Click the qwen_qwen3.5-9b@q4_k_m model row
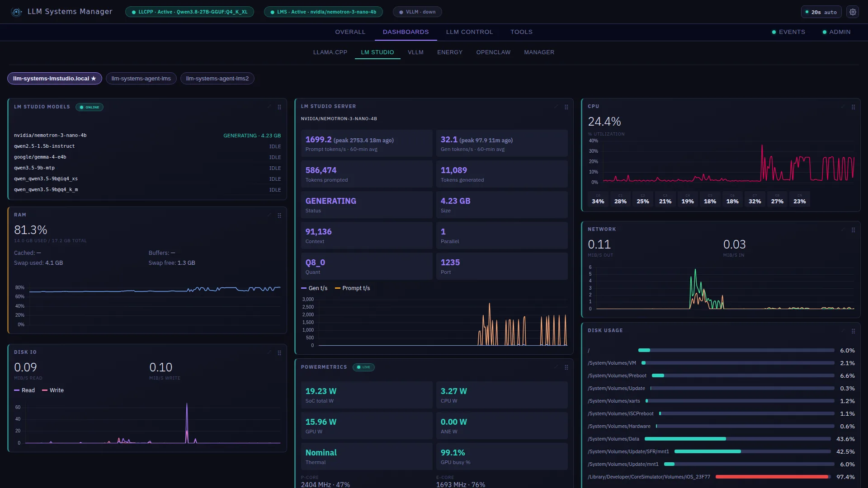This screenshot has width=868, height=488. 147,190
